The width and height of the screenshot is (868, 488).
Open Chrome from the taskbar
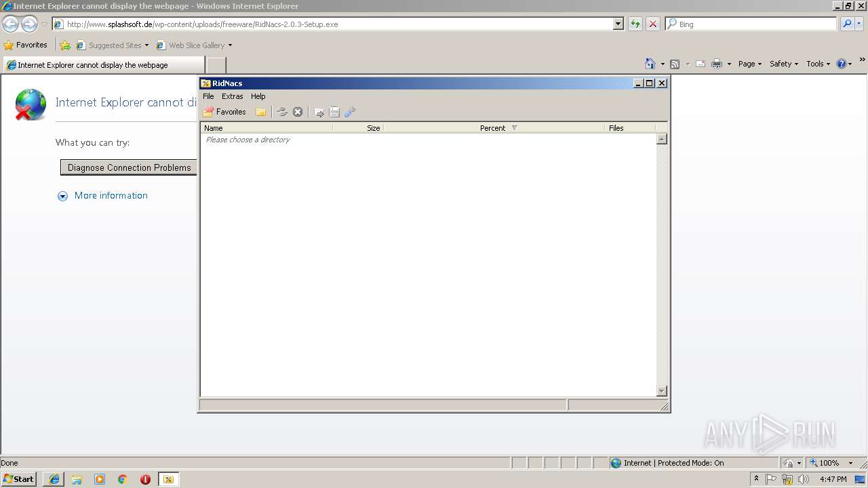[x=123, y=479]
